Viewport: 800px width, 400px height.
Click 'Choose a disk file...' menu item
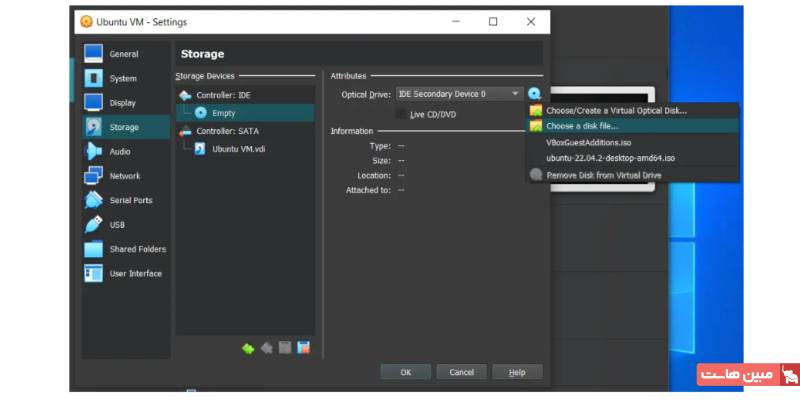coord(582,126)
